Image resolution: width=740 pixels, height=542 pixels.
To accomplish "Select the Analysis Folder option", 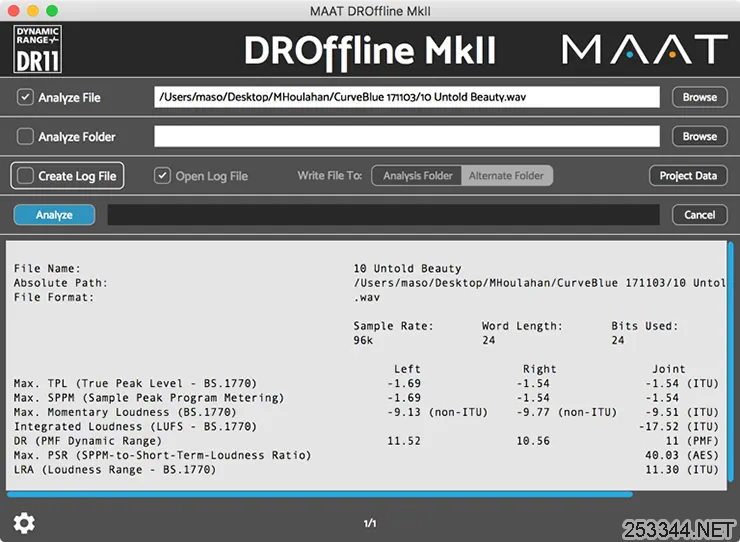I will tap(417, 176).
